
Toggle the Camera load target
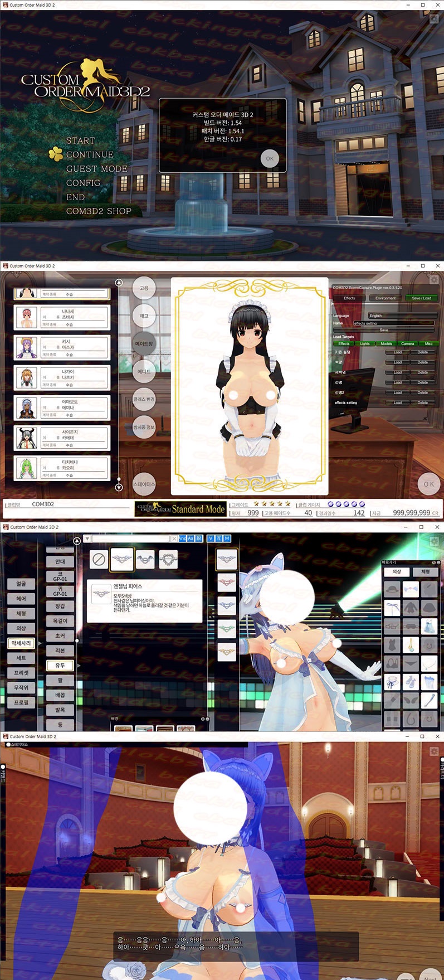click(x=407, y=343)
